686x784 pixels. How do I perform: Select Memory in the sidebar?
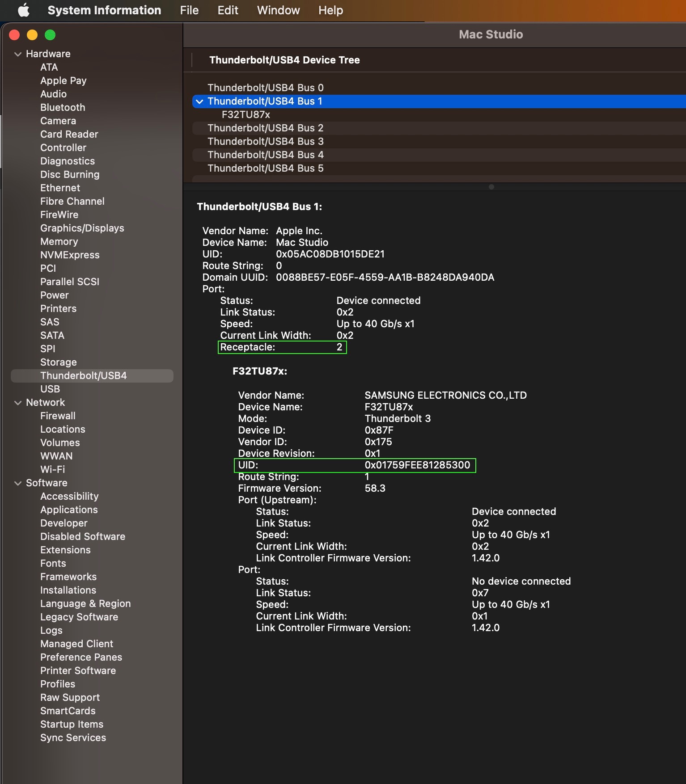click(59, 241)
